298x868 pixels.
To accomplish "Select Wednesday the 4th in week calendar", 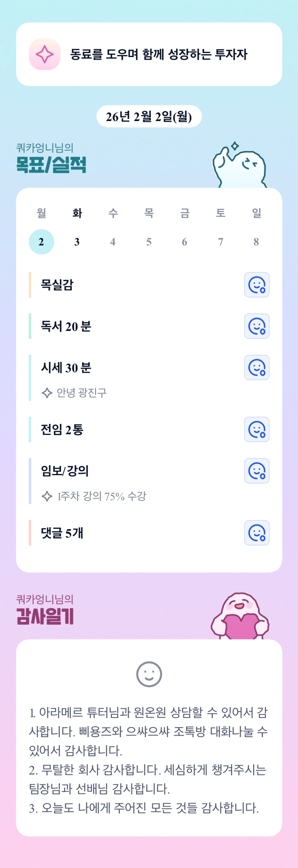I will (113, 242).
